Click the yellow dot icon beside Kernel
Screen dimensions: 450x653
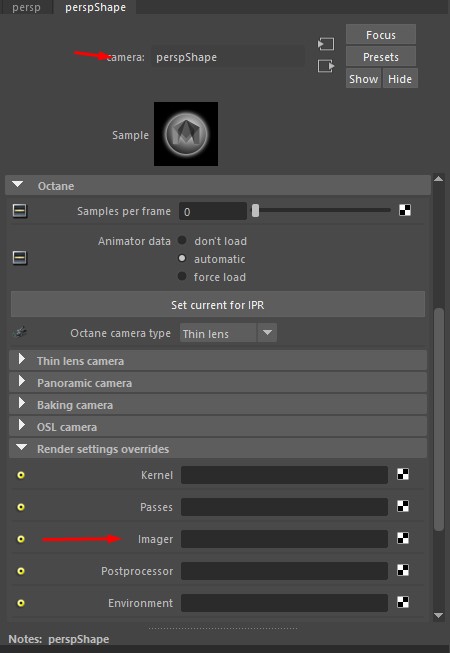click(x=21, y=475)
